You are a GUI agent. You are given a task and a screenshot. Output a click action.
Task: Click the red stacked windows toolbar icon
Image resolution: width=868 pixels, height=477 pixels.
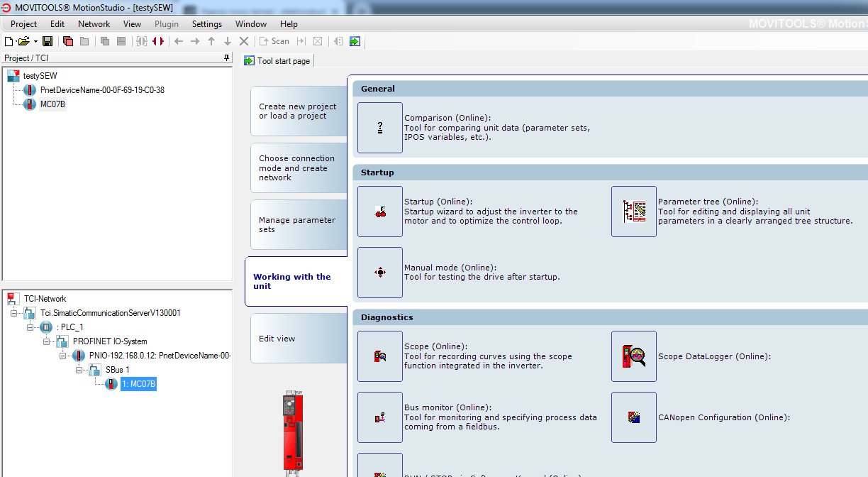[x=68, y=42]
